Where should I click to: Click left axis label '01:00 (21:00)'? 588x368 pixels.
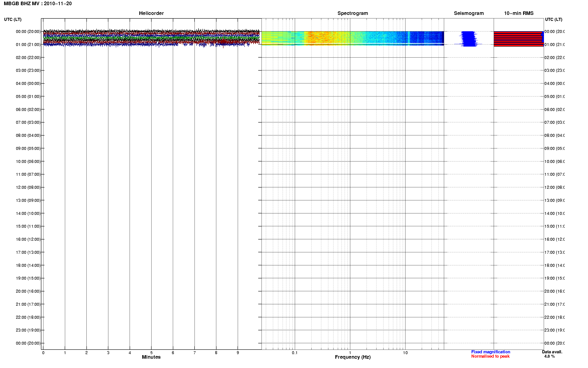(28, 44)
